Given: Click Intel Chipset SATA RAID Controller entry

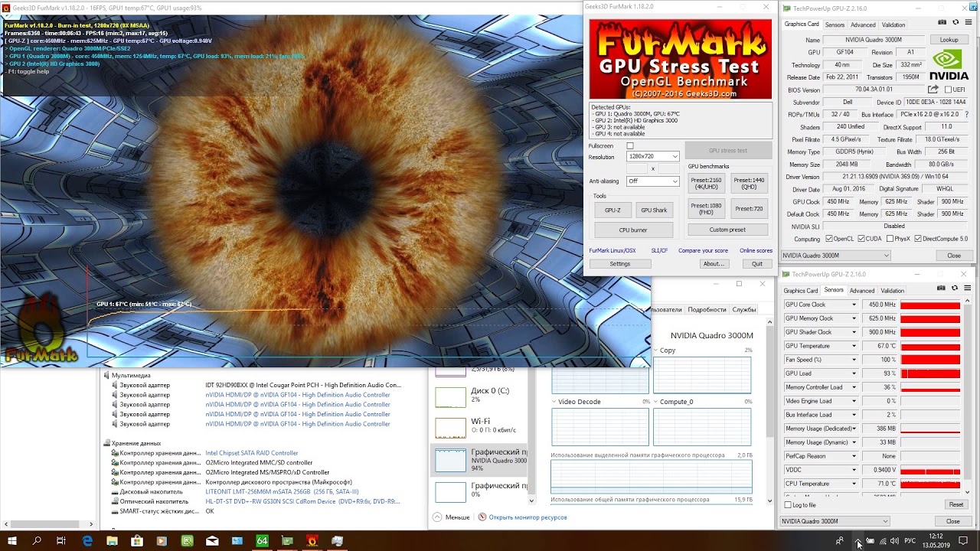Looking at the screenshot, I should [x=252, y=453].
